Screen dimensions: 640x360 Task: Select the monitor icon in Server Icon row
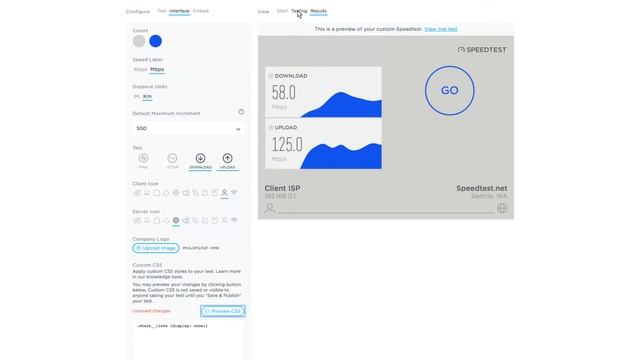point(147,220)
